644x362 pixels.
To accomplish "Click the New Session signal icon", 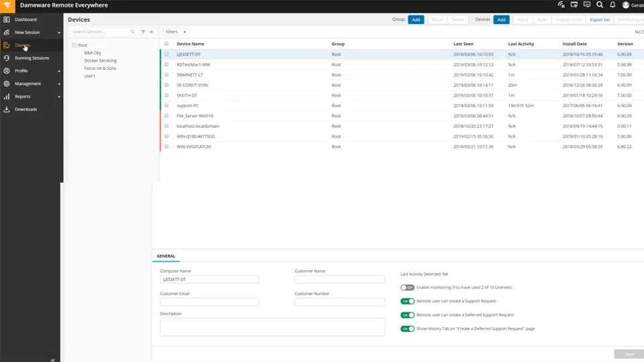I will coord(7,32).
